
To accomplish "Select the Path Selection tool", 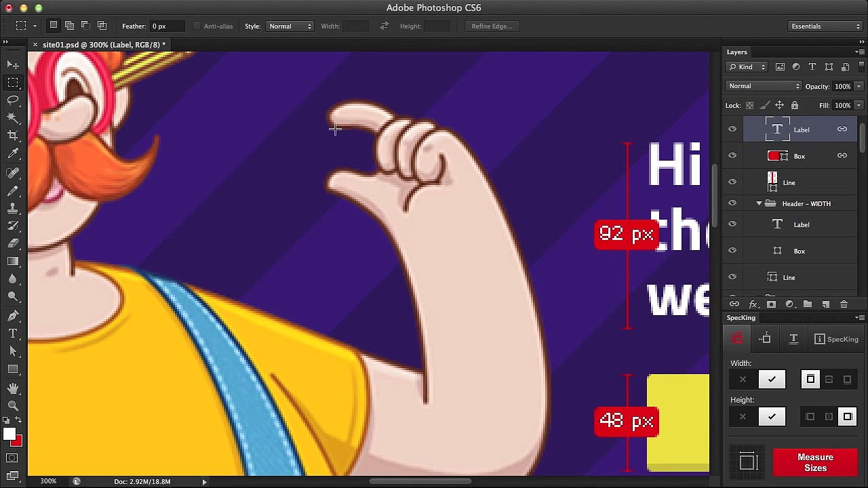I will [x=13, y=351].
